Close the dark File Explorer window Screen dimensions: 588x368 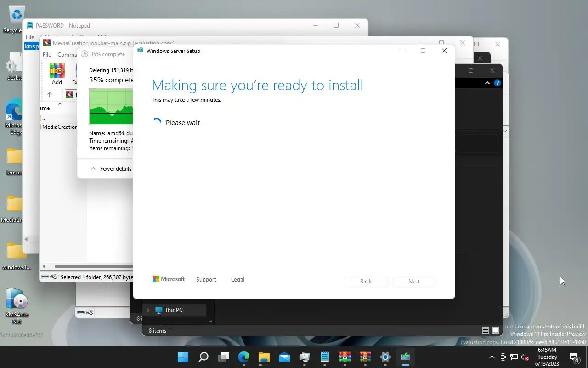(492, 70)
